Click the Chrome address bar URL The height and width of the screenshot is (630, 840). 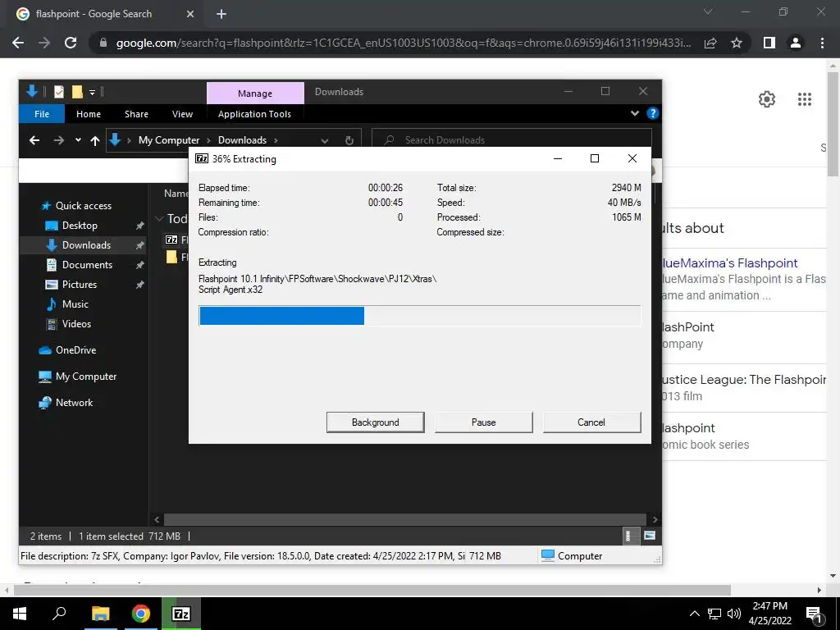pos(404,43)
